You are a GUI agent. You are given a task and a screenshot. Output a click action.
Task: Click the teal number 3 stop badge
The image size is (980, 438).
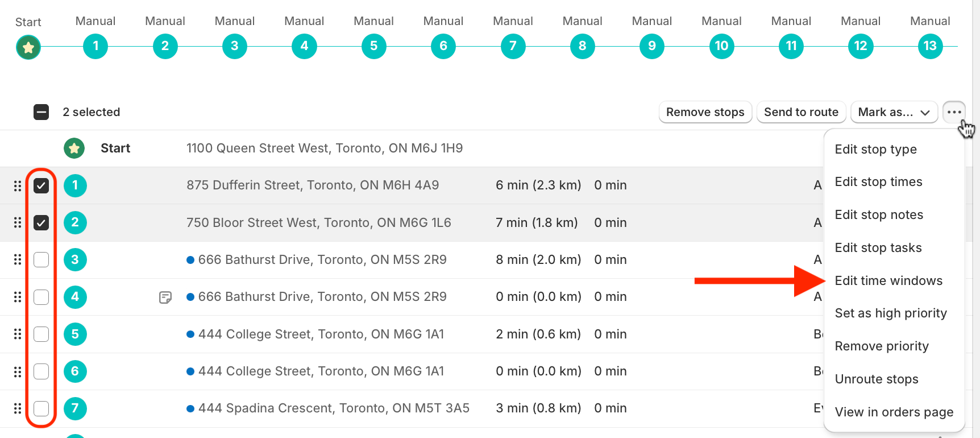click(75, 260)
